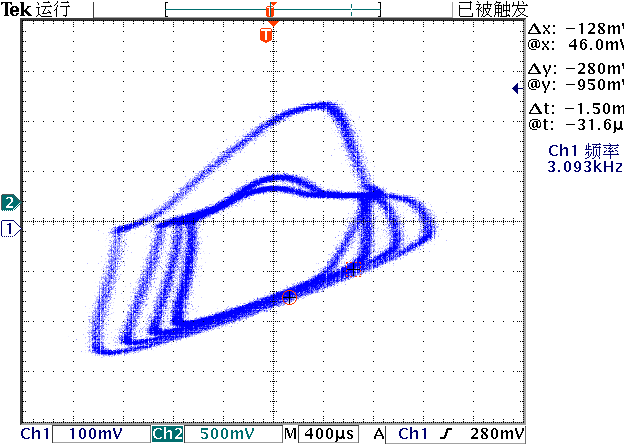This screenshot has width=624, height=444.
Task: Click the Ch1 trigger source label
Action: click(413, 434)
